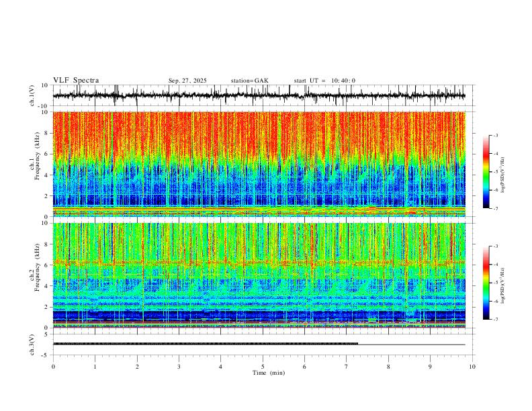Image resolution: width=532 pixels, height=411 pixels.
Task: Click the "7" tick on the Time axis
Action: point(347,367)
